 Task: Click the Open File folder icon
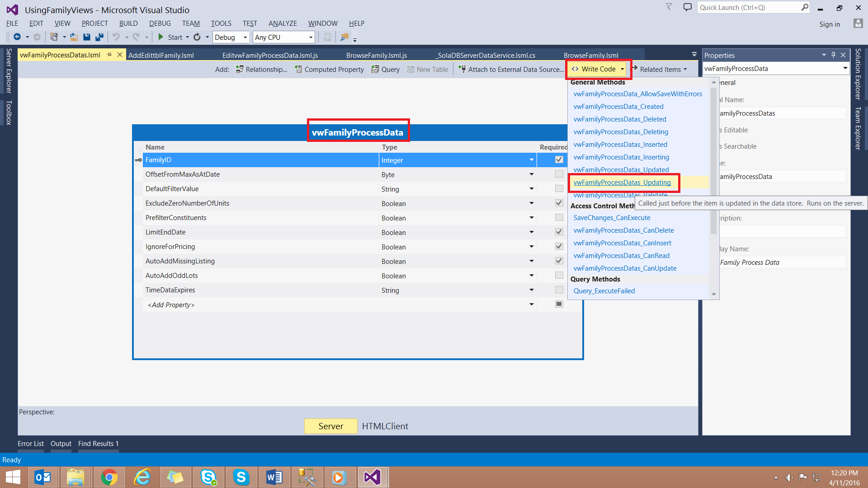click(74, 37)
